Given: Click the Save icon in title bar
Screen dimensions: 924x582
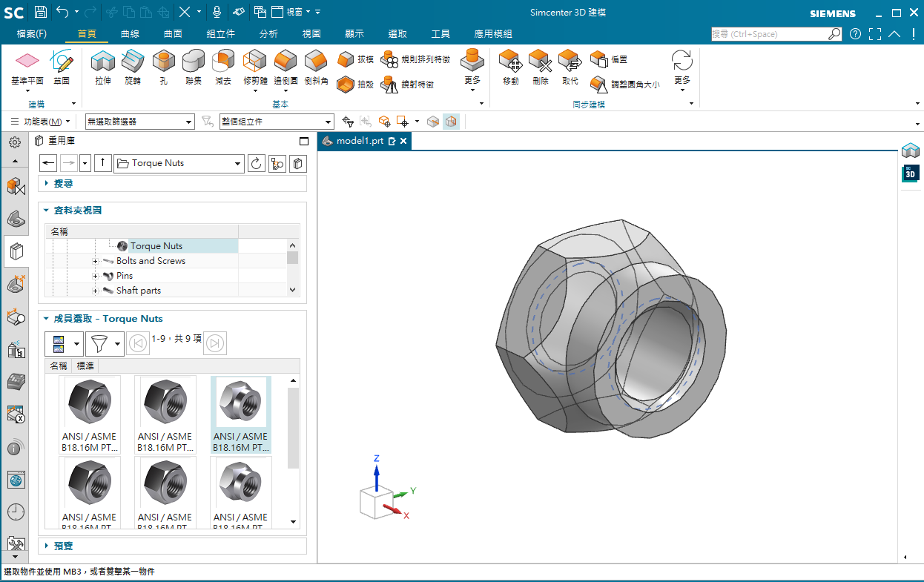Looking at the screenshot, I should (x=41, y=12).
